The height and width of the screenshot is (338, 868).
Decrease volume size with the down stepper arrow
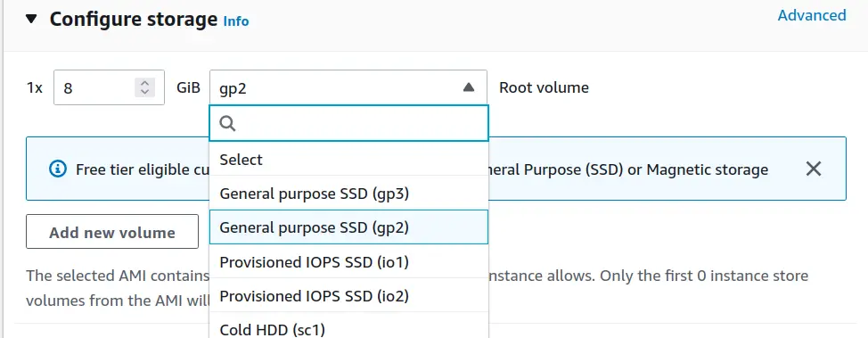coord(144,92)
